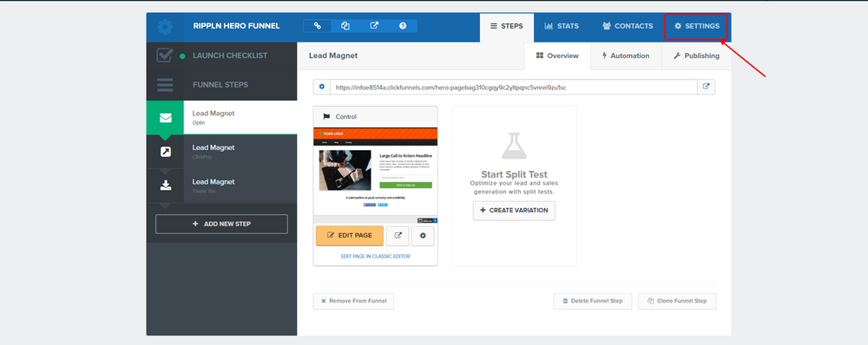868x345 pixels.
Task: Click the Create Variation button
Action: pyautogui.click(x=514, y=211)
